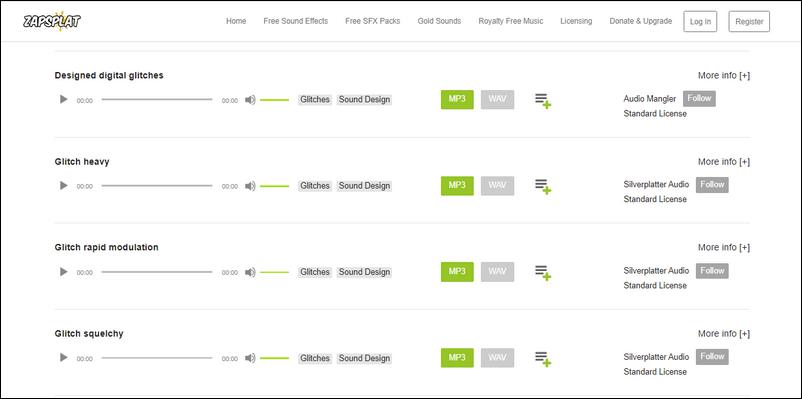Follow Audio Mangler
Viewport: 802px width, 399px height.
coord(699,98)
